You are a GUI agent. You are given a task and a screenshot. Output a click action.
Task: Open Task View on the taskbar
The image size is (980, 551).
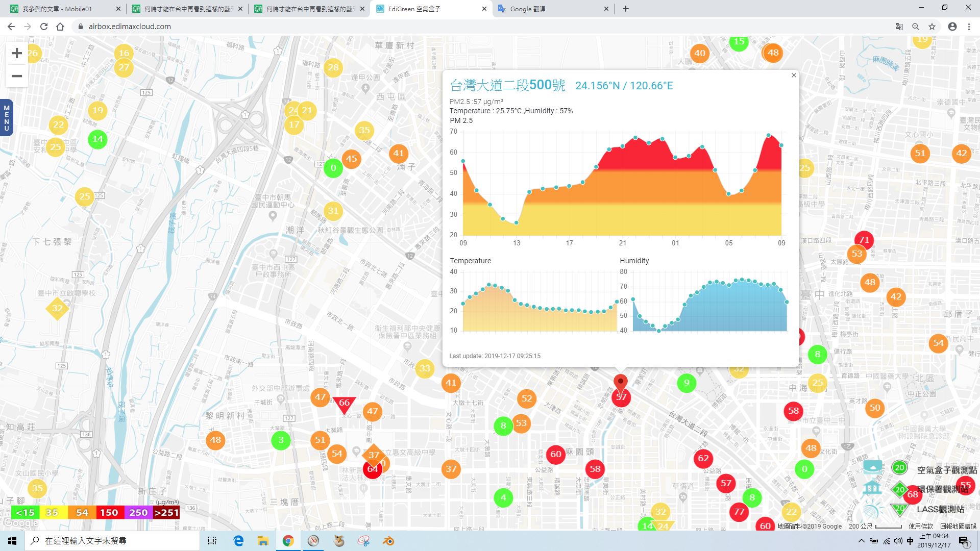pos(212,541)
